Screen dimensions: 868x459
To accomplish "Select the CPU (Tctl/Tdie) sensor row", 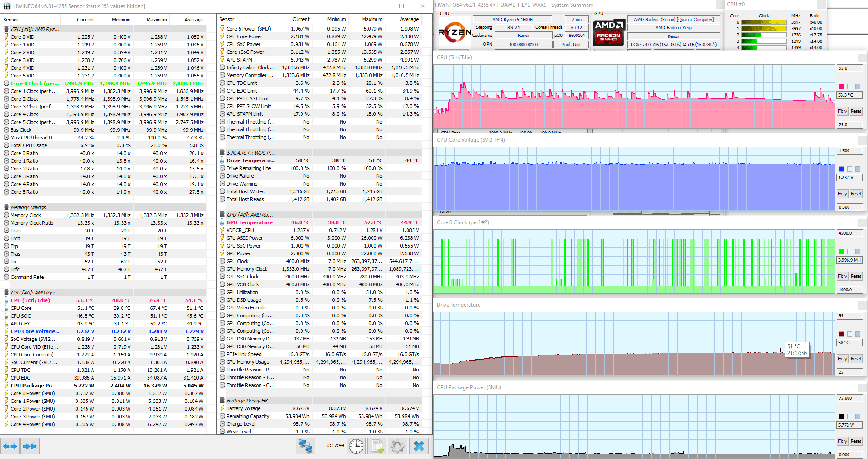I will (103, 300).
